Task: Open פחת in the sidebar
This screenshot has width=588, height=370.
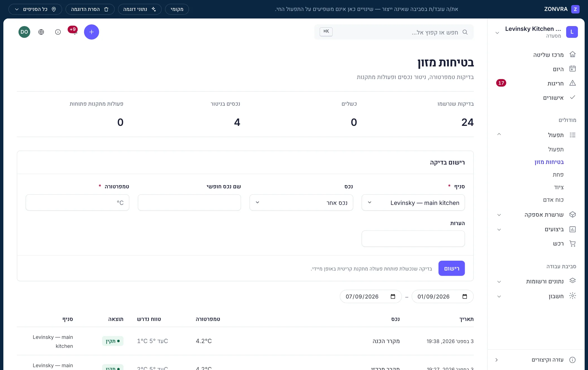Action: click(558, 175)
